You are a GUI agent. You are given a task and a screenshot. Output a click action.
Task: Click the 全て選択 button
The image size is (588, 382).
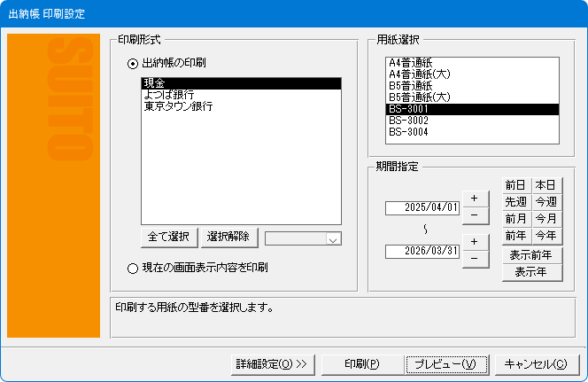pos(168,238)
